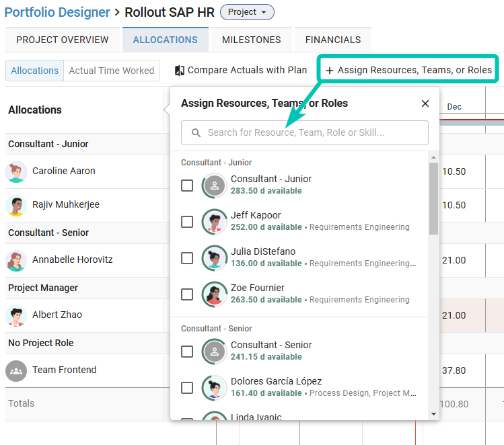This screenshot has width=504, height=445.
Task: Click the Team Frontend label
Action: coord(65,370)
